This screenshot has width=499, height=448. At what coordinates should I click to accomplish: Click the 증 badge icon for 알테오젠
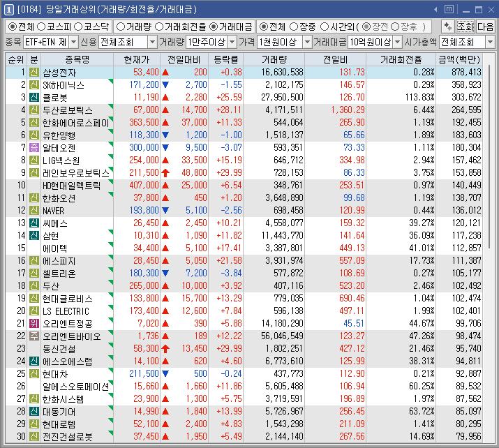[x=33, y=148]
